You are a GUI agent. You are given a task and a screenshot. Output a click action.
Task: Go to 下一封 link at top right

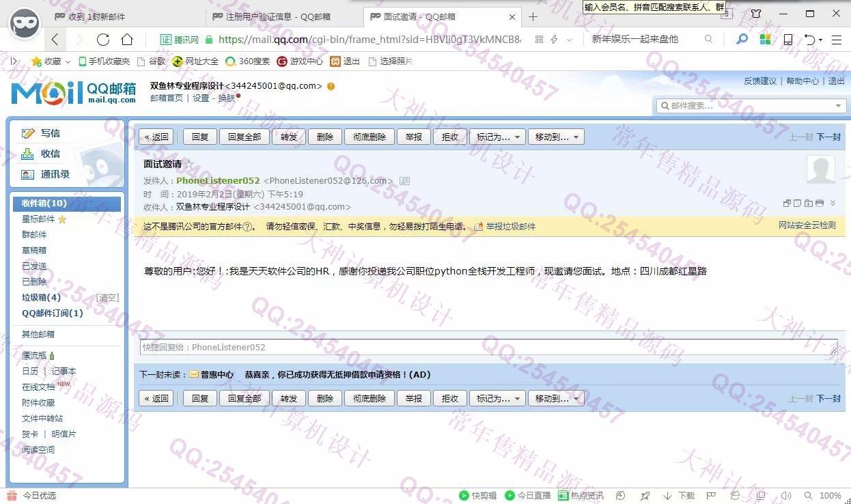point(828,137)
